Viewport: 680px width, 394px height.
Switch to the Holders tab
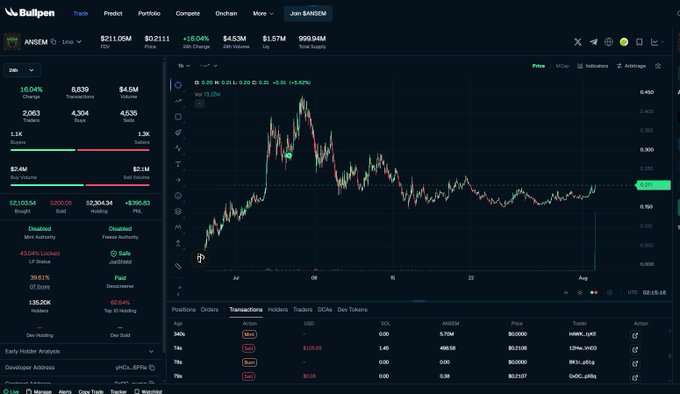(x=278, y=309)
